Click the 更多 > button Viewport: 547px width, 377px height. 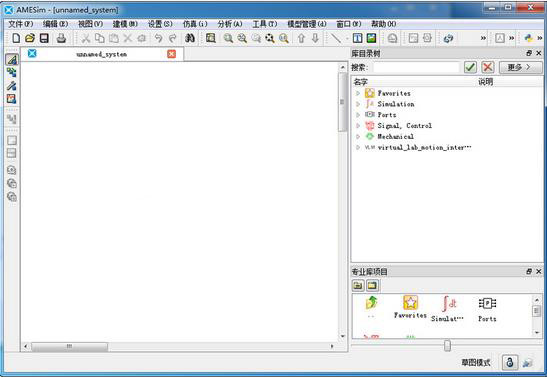point(520,67)
